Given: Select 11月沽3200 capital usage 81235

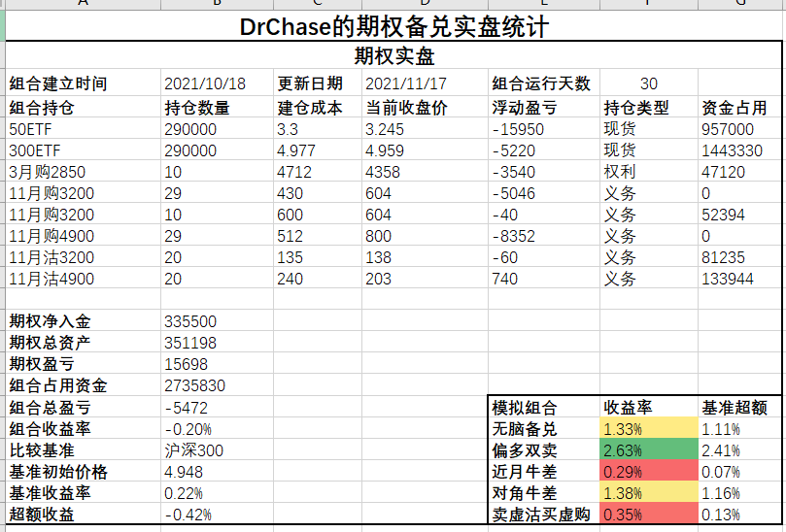Looking at the screenshot, I should (740, 257).
